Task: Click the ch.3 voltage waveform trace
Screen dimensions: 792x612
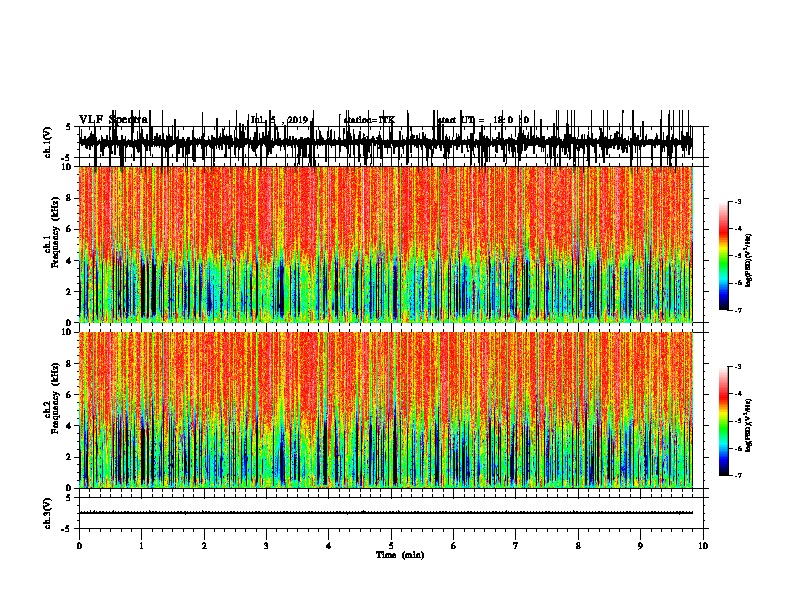Action: tap(386, 513)
